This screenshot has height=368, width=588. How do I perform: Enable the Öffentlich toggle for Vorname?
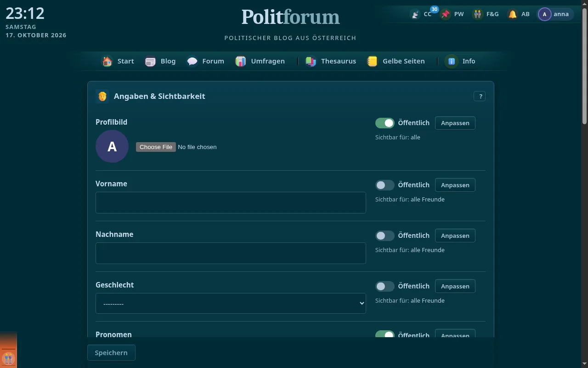385,185
